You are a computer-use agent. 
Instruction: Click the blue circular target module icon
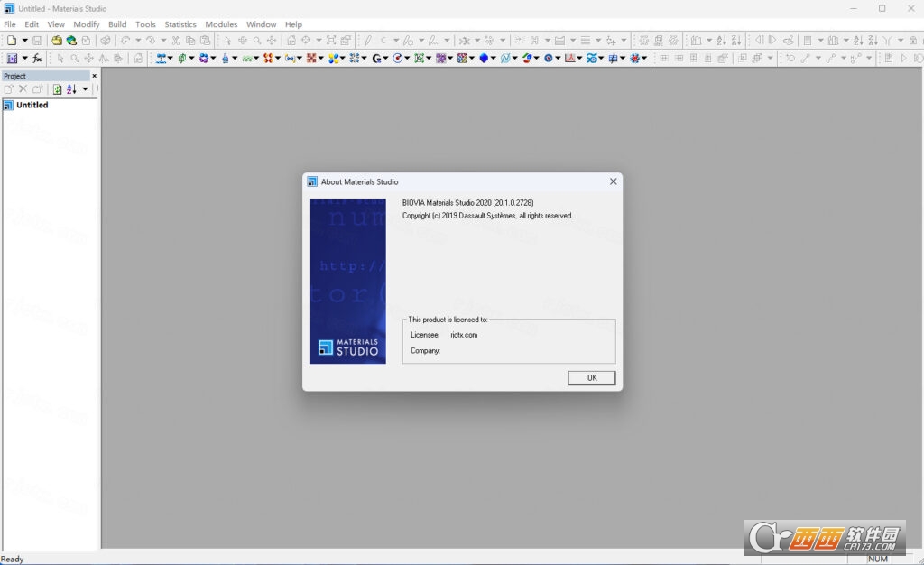[549, 58]
